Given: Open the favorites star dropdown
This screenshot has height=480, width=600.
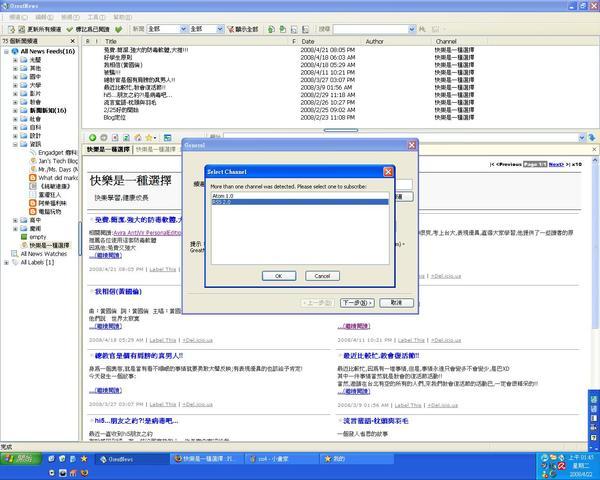Looking at the screenshot, I should pos(151,138).
